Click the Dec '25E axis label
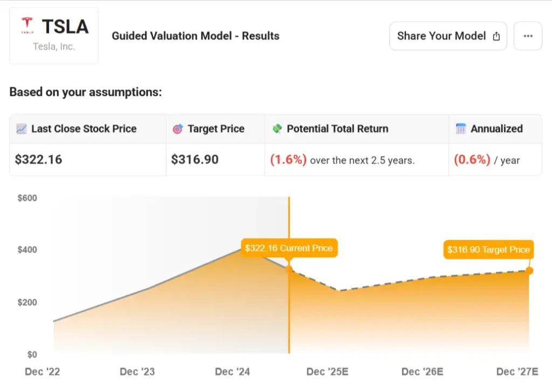The width and height of the screenshot is (552, 392). pyautogui.click(x=327, y=372)
